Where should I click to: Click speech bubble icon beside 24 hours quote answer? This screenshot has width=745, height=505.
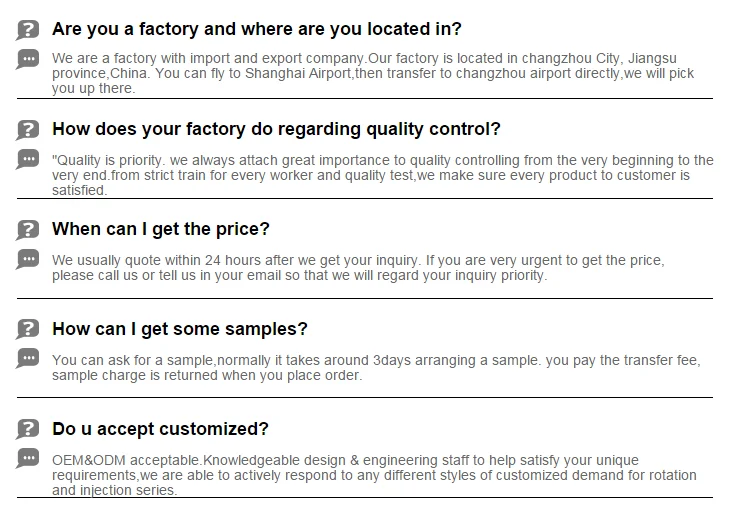28,259
